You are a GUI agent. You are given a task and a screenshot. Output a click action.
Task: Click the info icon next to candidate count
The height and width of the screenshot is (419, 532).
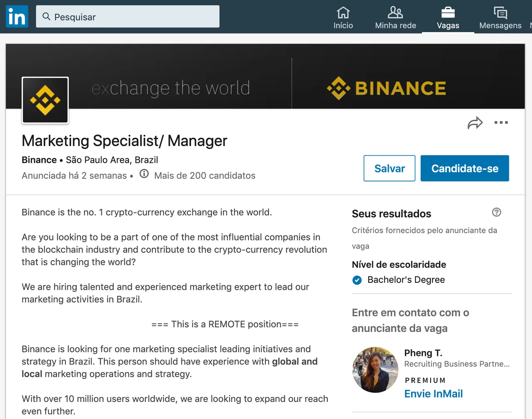[144, 174]
